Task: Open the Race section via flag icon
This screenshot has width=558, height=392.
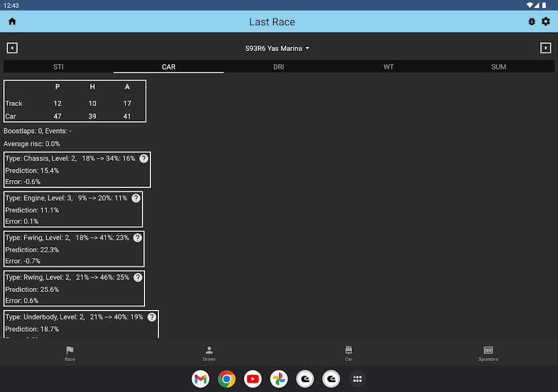Action: tap(70, 354)
